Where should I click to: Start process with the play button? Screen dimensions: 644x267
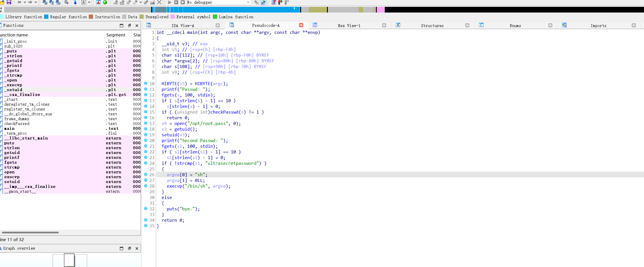click(x=170, y=2)
